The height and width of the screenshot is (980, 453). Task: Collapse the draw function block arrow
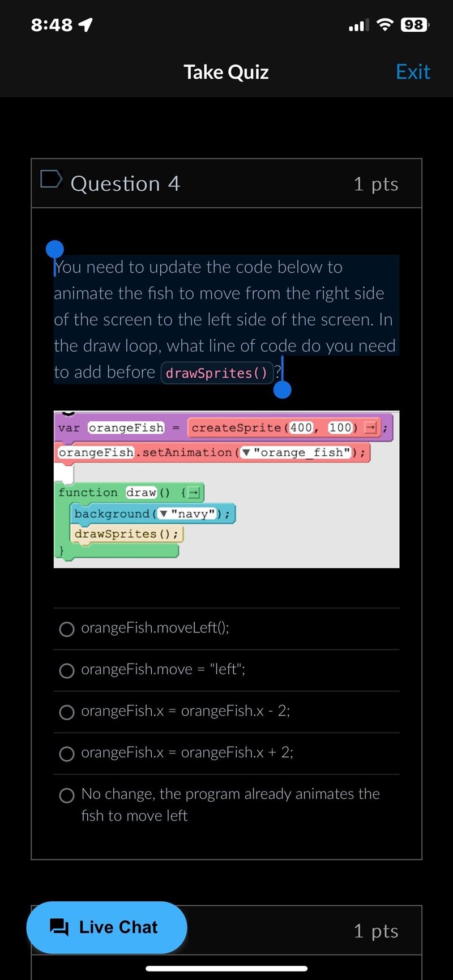194,493
